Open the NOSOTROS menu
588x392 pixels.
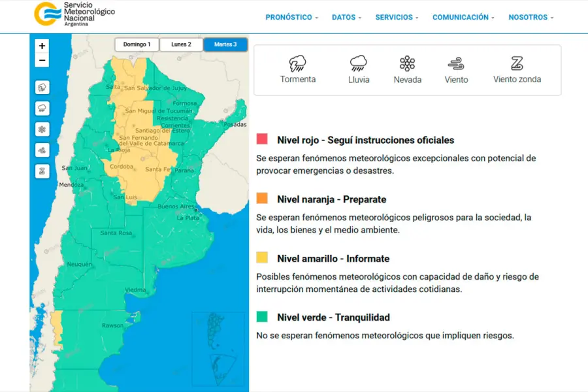pos(531,18)
